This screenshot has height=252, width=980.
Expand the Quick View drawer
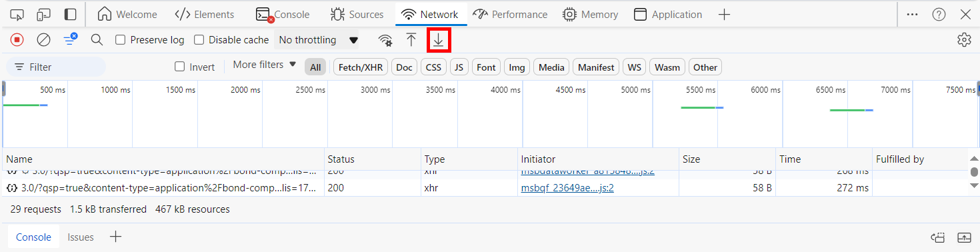pyautogui.click(x=964, y=237)
